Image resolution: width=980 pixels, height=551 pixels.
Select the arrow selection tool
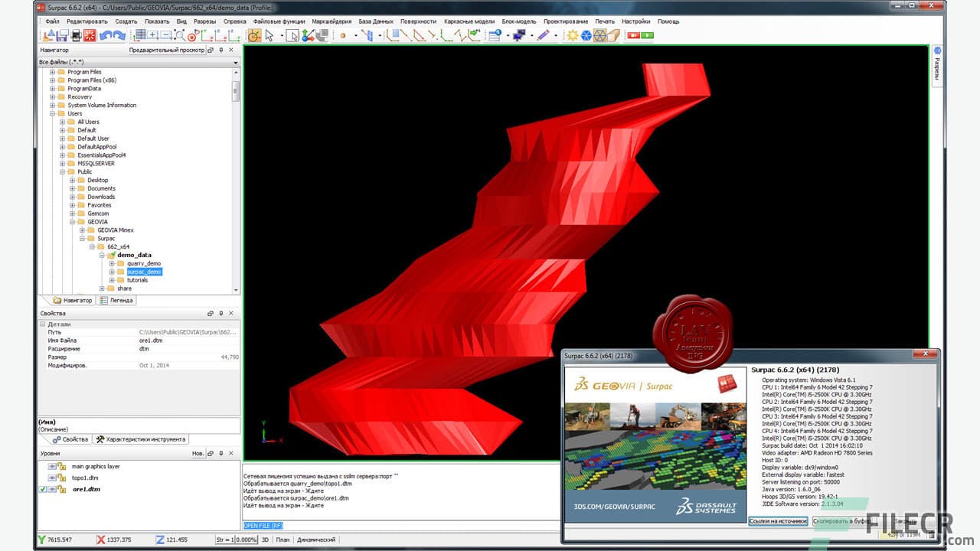[x=269, y=35]
